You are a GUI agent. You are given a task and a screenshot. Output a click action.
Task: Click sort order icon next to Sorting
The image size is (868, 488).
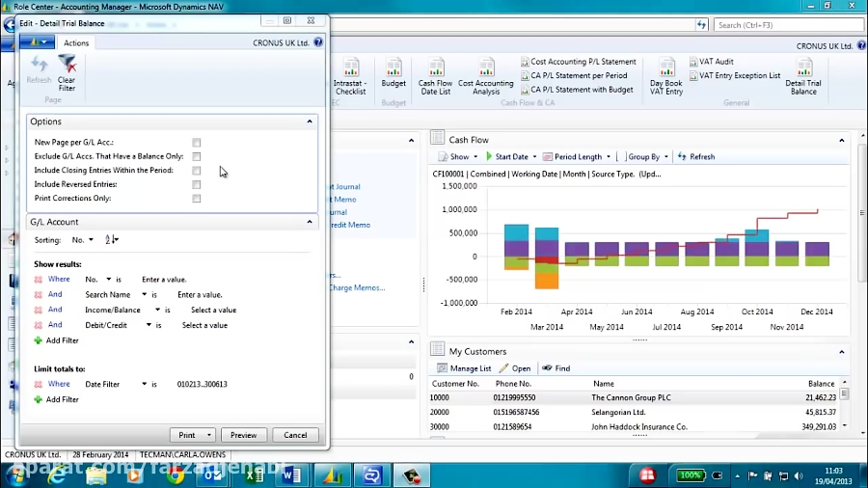click(111, 239)
